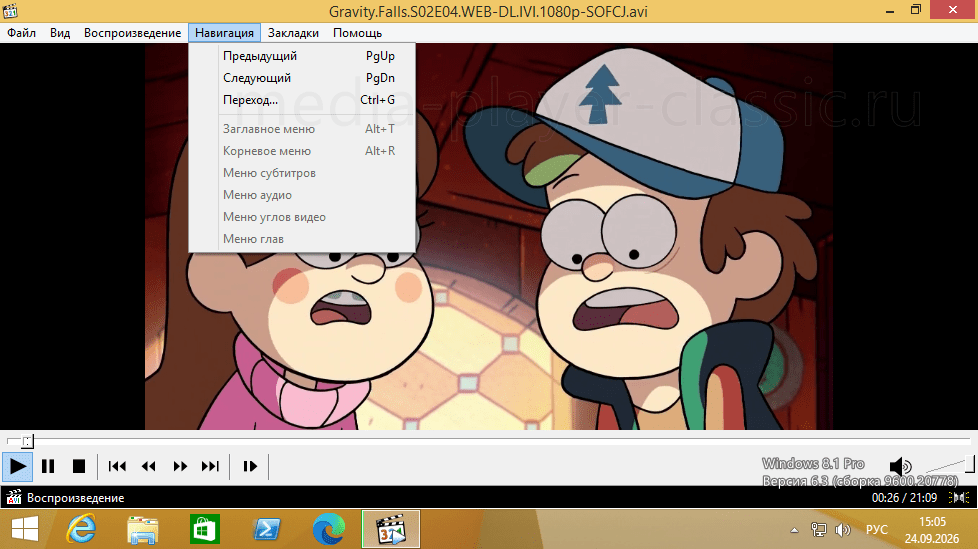Switch input language РУС

pos(876,530)
